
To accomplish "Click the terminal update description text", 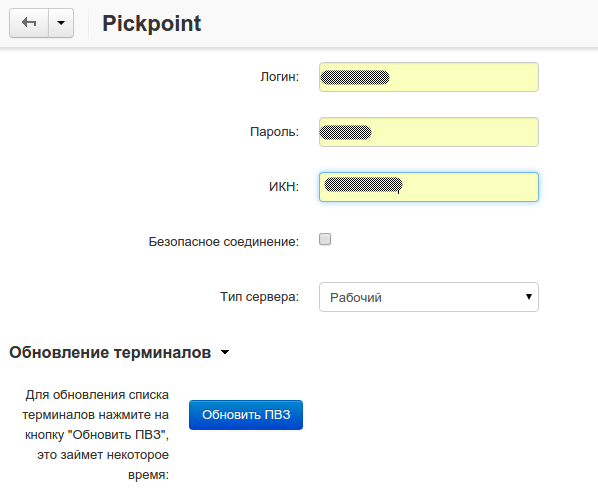I will (95, 434).
